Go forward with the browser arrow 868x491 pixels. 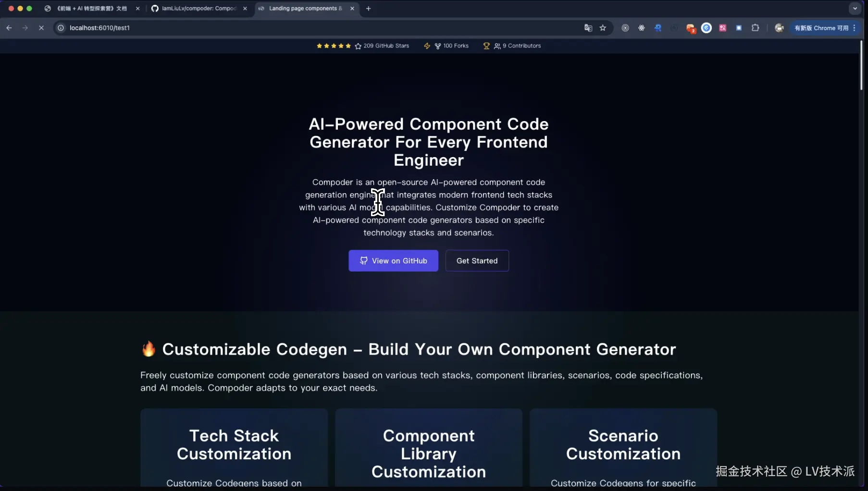[25, 28]
